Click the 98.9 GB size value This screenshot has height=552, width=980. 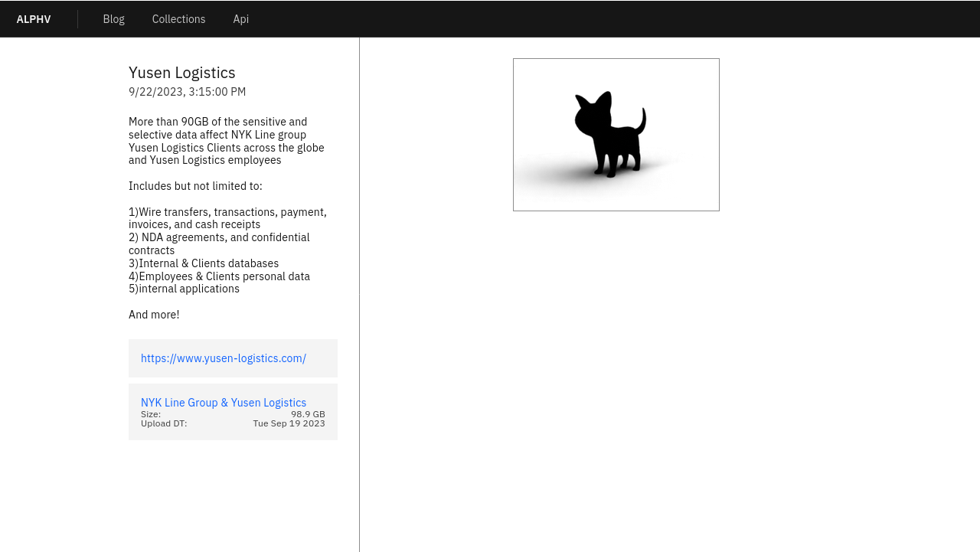308,414
